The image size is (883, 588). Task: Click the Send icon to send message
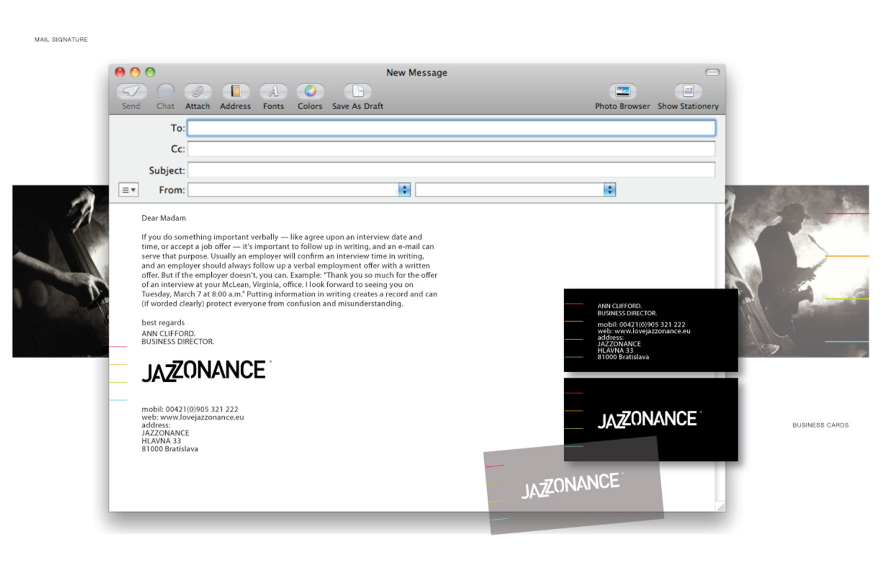point(131,92)
